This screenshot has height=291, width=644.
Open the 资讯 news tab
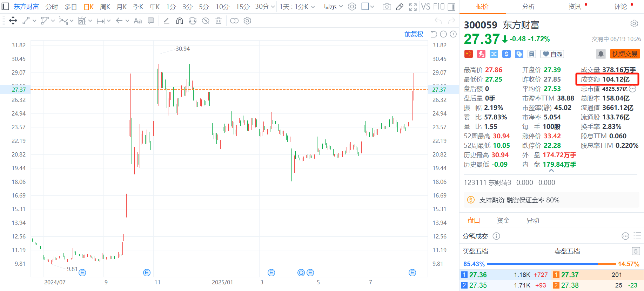pyautogui.click(x=575, y=7)
